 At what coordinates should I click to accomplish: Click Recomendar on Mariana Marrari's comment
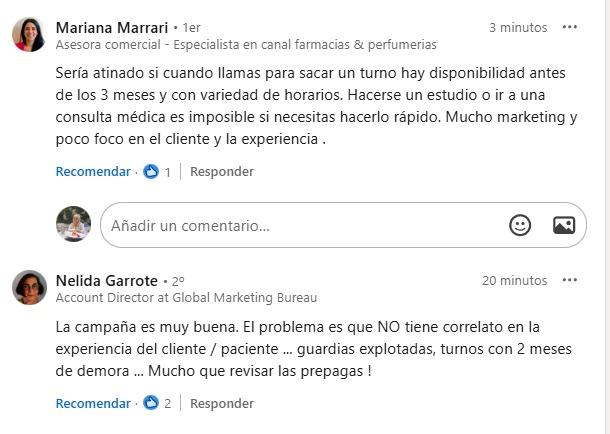(93, 172)
